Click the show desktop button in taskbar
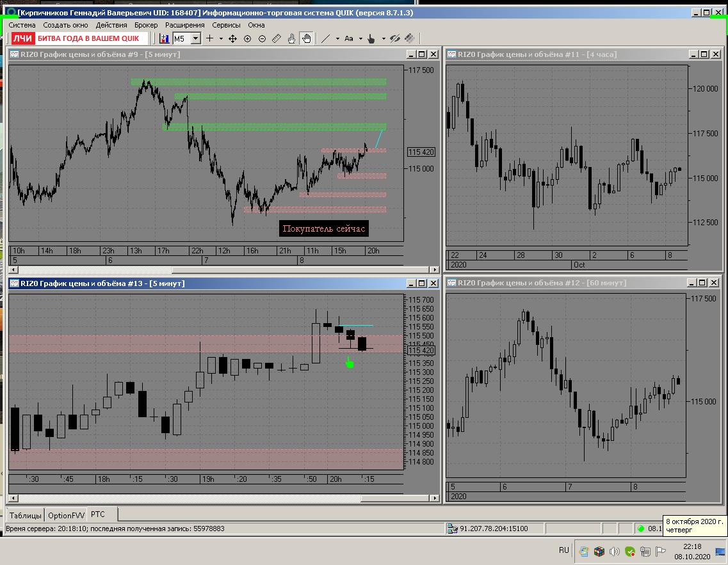728x565 pixels. click(x=720, y=552)
